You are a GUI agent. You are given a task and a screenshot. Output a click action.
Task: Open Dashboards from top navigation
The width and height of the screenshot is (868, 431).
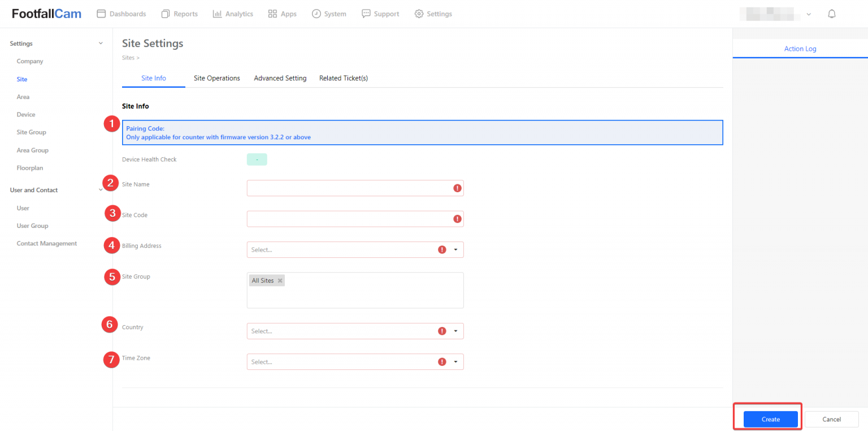[121, 14]
